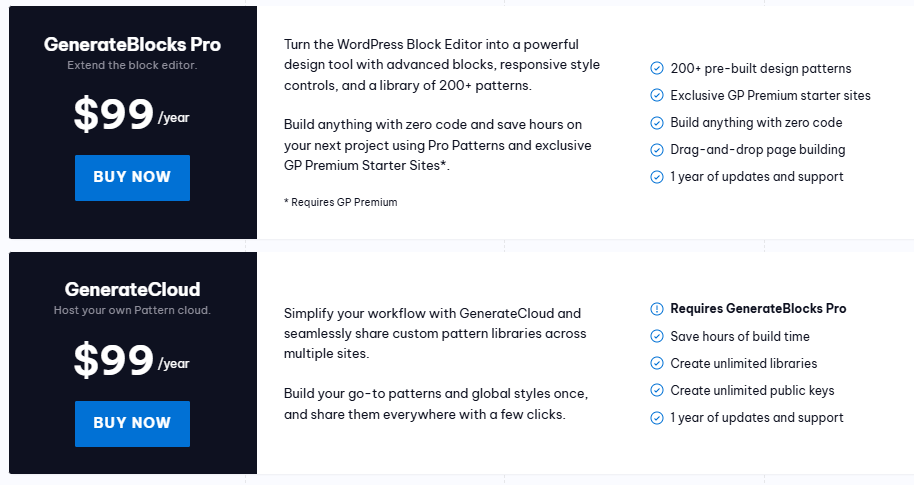Click 'Drag-and-drop page building' text
Viewport: 914px width, 485px height.
tap(758, 150)
